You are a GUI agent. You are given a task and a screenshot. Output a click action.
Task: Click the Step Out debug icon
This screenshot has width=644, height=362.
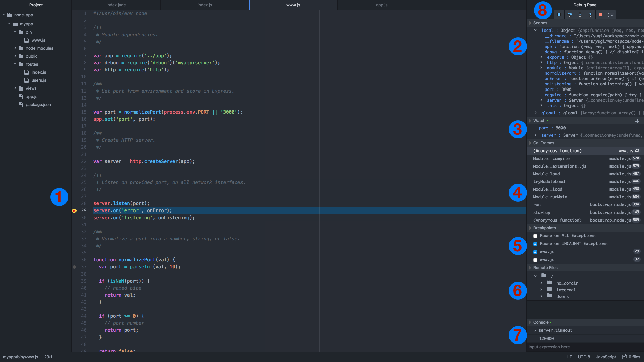[590, 15]
